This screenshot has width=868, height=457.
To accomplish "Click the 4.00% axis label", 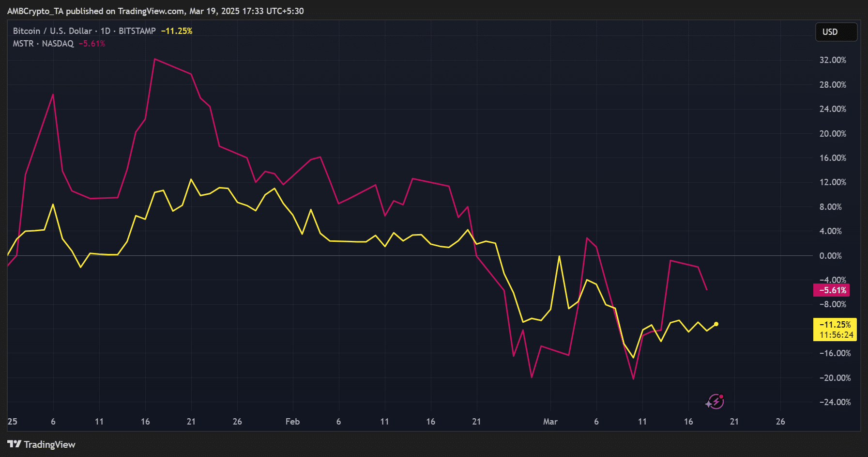I will click(x=831, y=231).
